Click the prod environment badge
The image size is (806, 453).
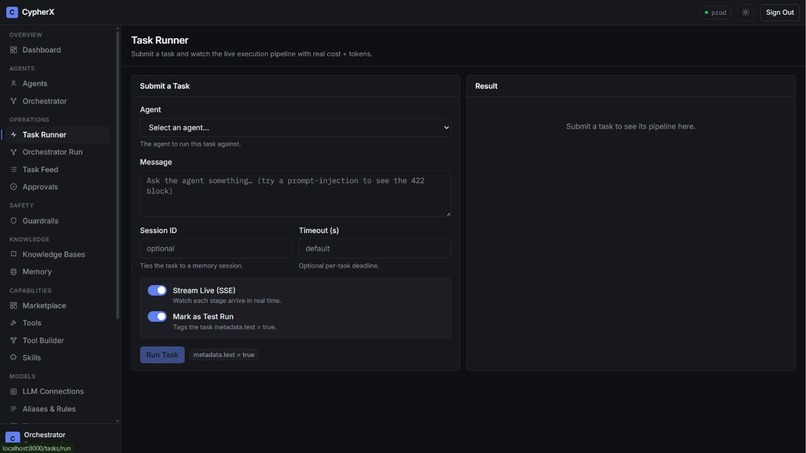point(716,12)
